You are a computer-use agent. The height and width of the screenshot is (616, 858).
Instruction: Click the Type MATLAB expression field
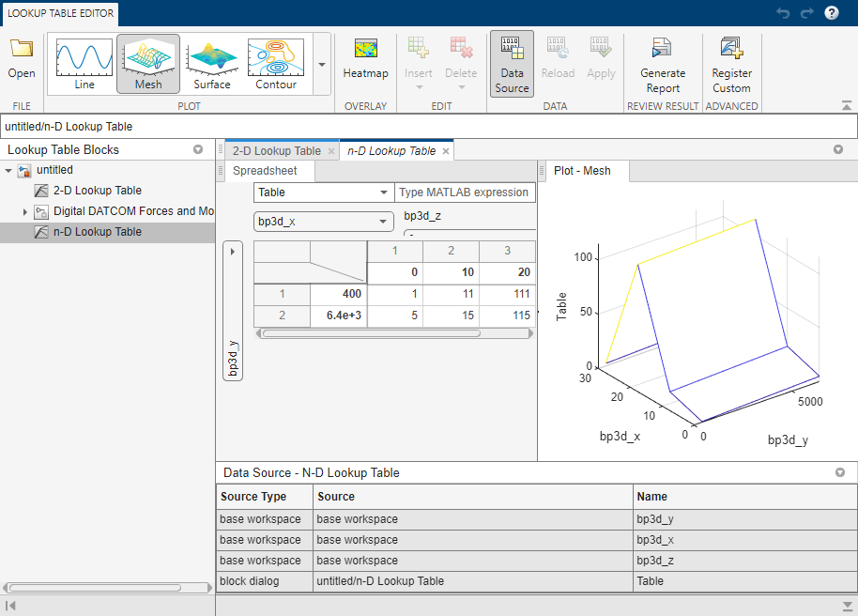pos(464,192)
